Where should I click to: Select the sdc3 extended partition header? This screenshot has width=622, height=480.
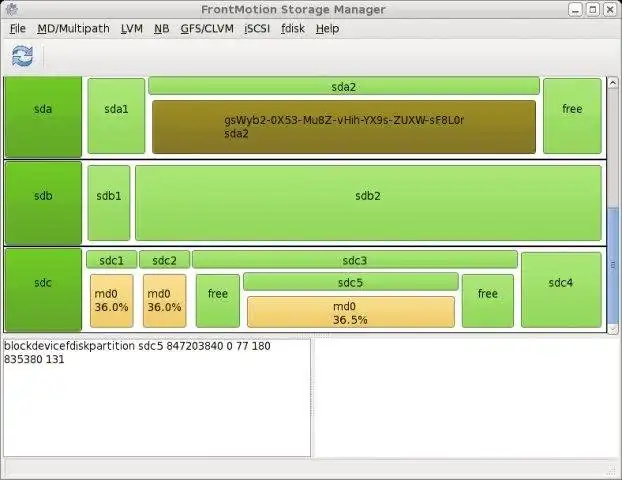tap(355, 260)
